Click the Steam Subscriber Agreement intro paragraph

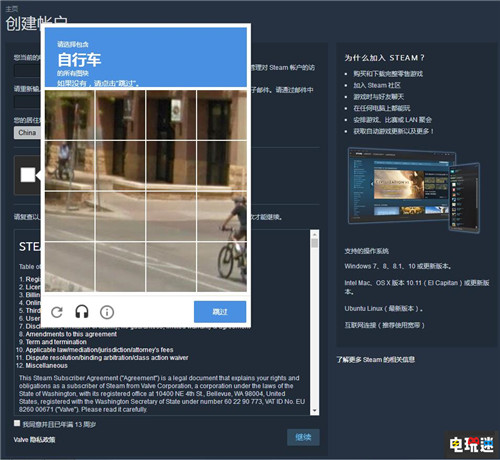(x=162, y=394)
